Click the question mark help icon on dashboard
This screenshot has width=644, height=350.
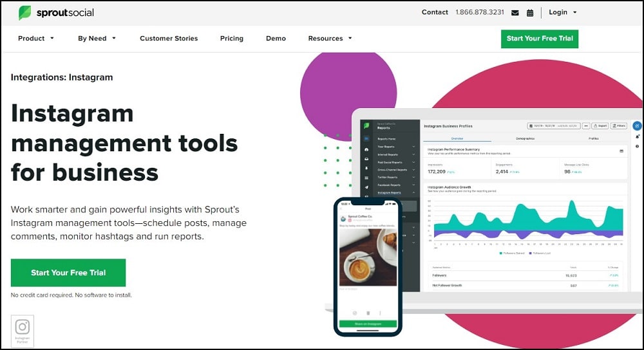coord(637,147)
